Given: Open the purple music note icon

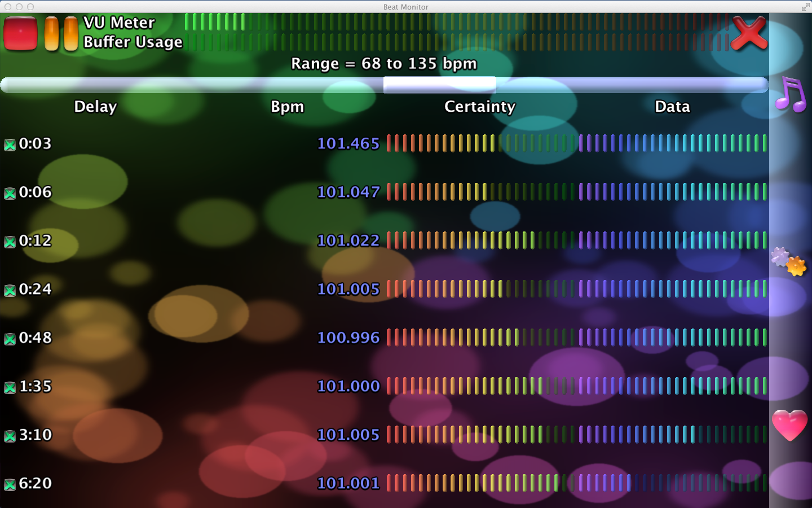Looking at the screenshot, I should [x=791, y=95].
